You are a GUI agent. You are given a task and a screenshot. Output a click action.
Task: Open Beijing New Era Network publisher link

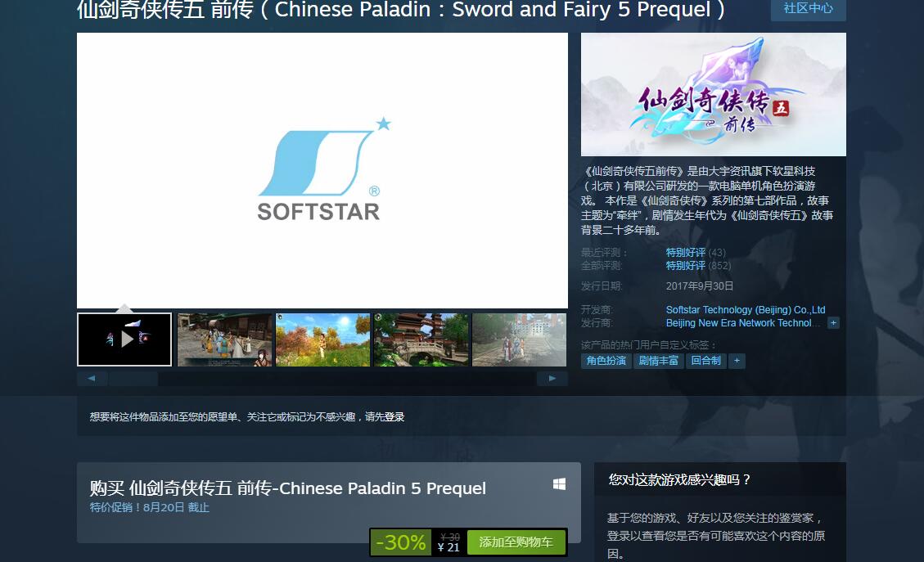[x=742, y=323]
